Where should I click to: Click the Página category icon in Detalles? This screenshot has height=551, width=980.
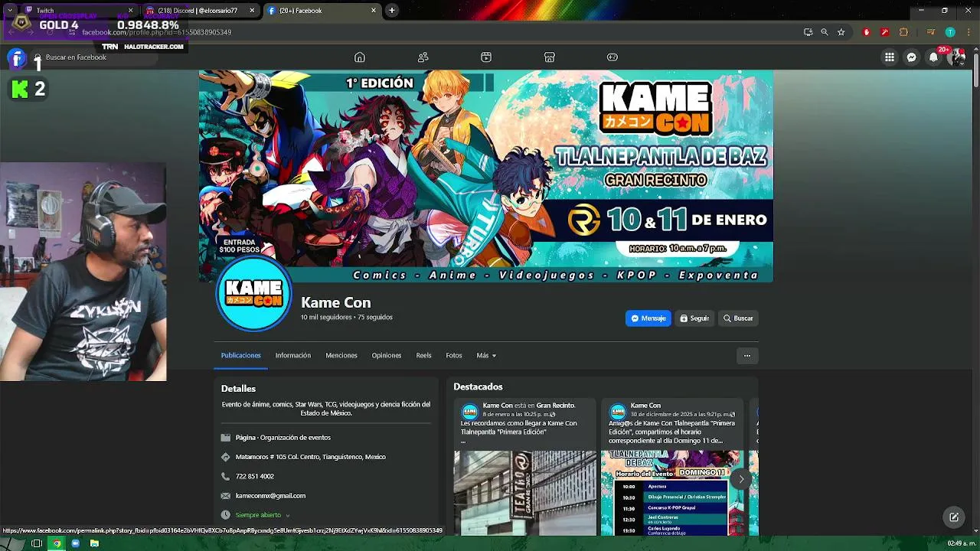point(225,438)
